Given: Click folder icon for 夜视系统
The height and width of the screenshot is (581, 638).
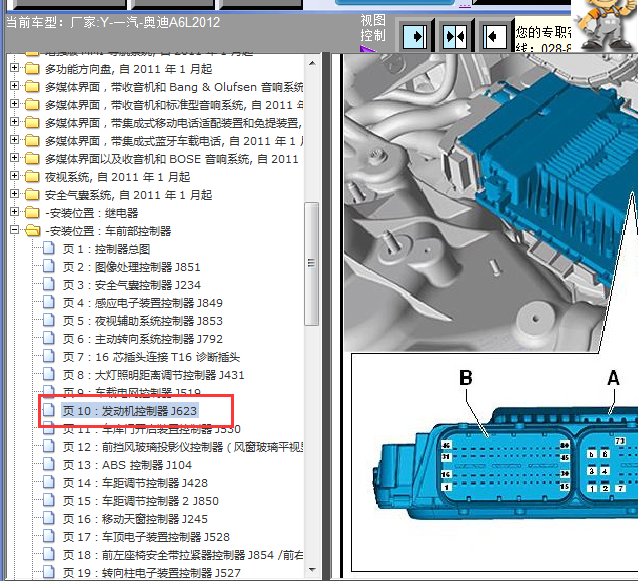Looking at the screenshot, I should [32, 177].
